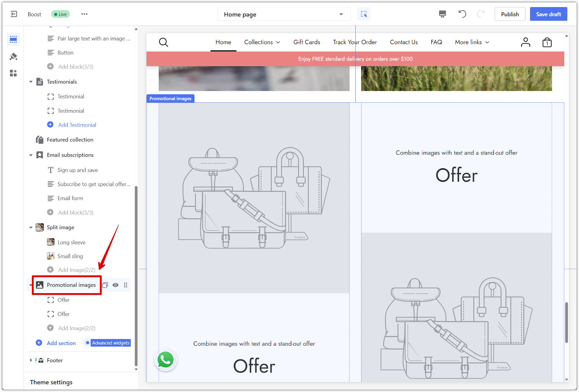Duplicate the Promotional images section
This screenshot has height=392, width=579.
[105, 285]
